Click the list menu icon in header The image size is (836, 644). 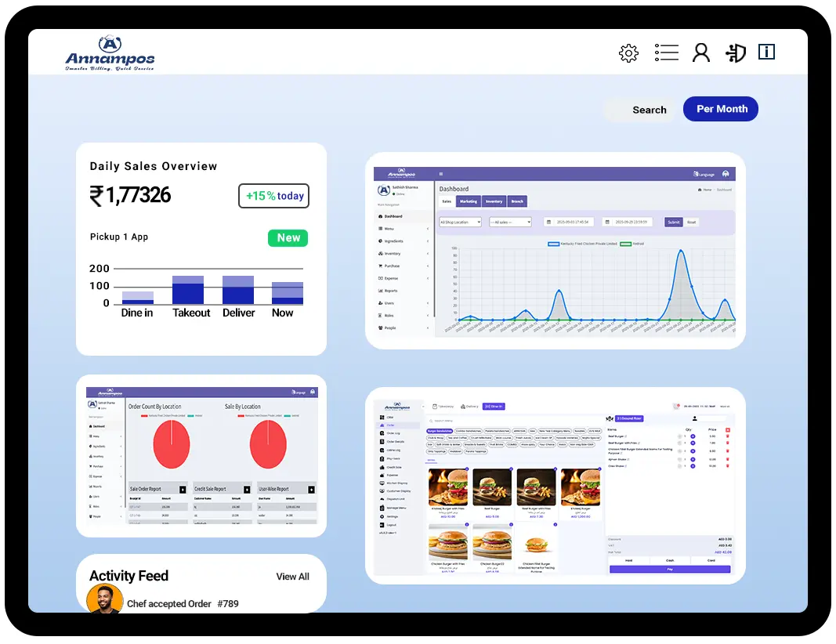pyautogui.click(x=666, y=52)
